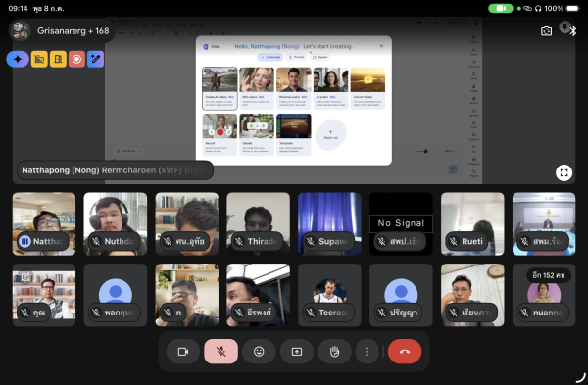Screen dimensions: 588x385
Task: Select the สพม.ร้อย participant tile
Action: coord(544,223)
